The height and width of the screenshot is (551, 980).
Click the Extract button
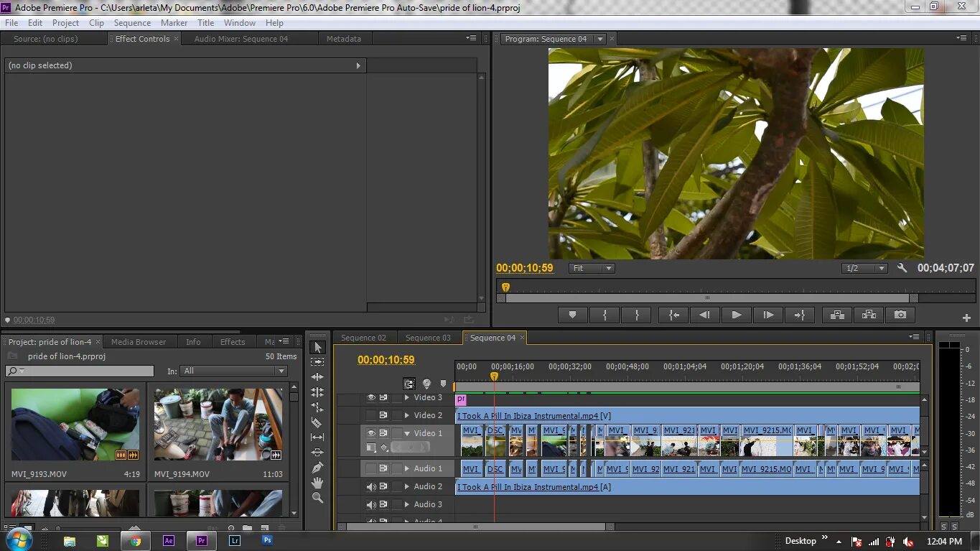point(869,315)
